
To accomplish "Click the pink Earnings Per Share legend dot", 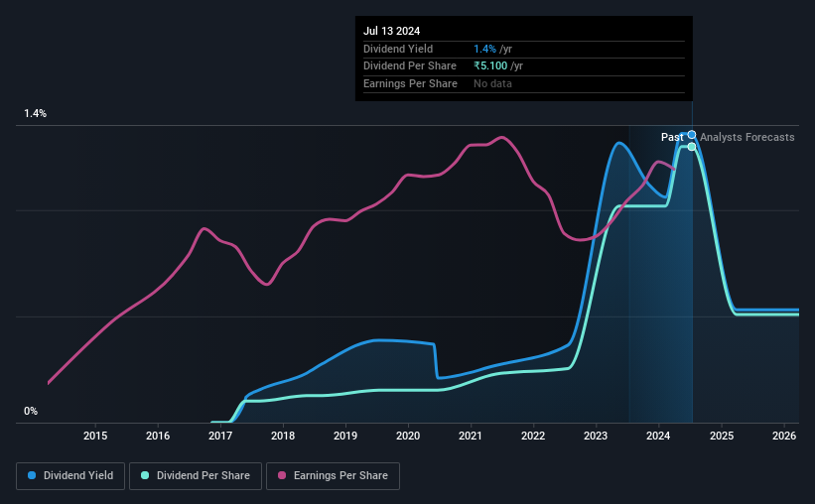I will coord(282,475).
